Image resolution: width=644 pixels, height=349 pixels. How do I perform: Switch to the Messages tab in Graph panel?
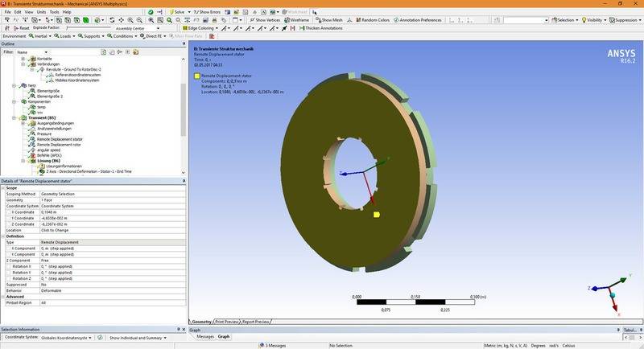tap(205, 336)
